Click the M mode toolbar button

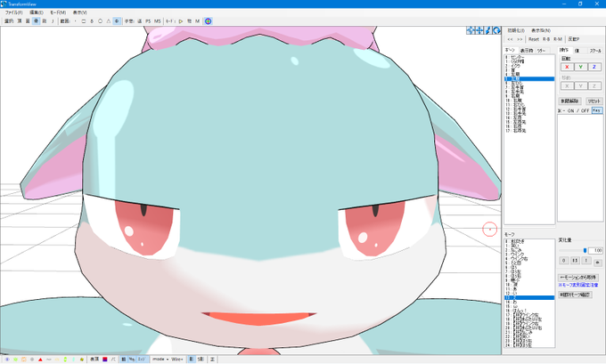(198, 21)
